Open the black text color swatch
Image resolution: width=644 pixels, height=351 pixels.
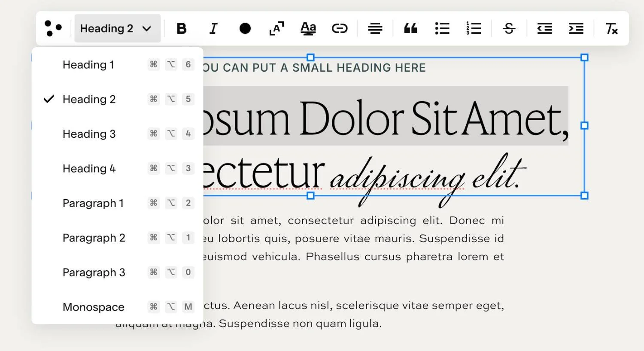click(x=245, y=29)
